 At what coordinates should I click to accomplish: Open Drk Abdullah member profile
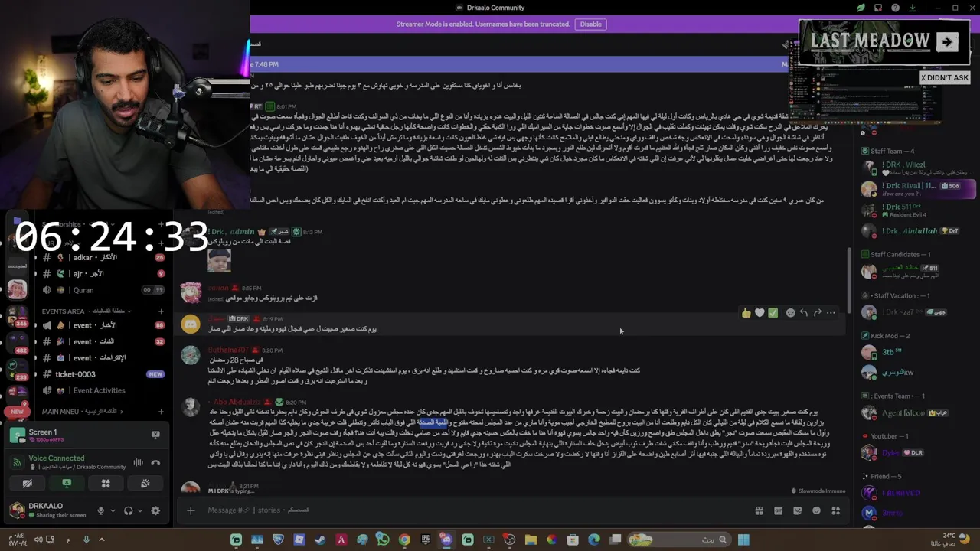[918, 230]
